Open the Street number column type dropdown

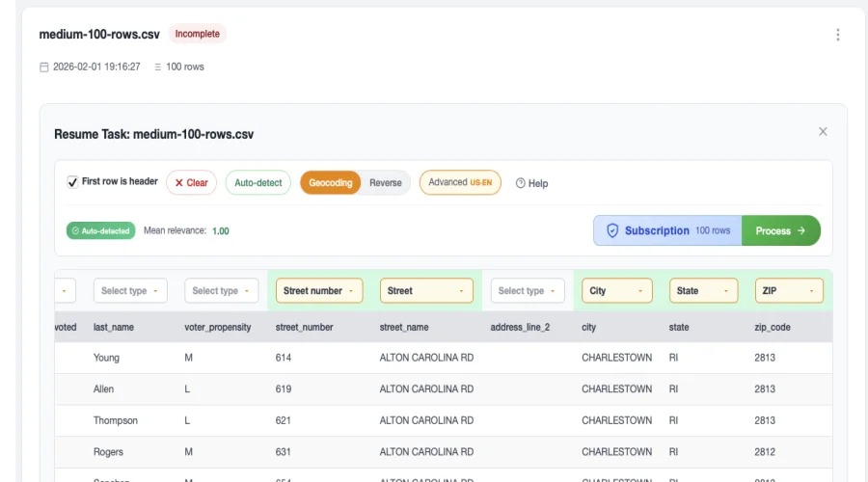coord(319,291)
